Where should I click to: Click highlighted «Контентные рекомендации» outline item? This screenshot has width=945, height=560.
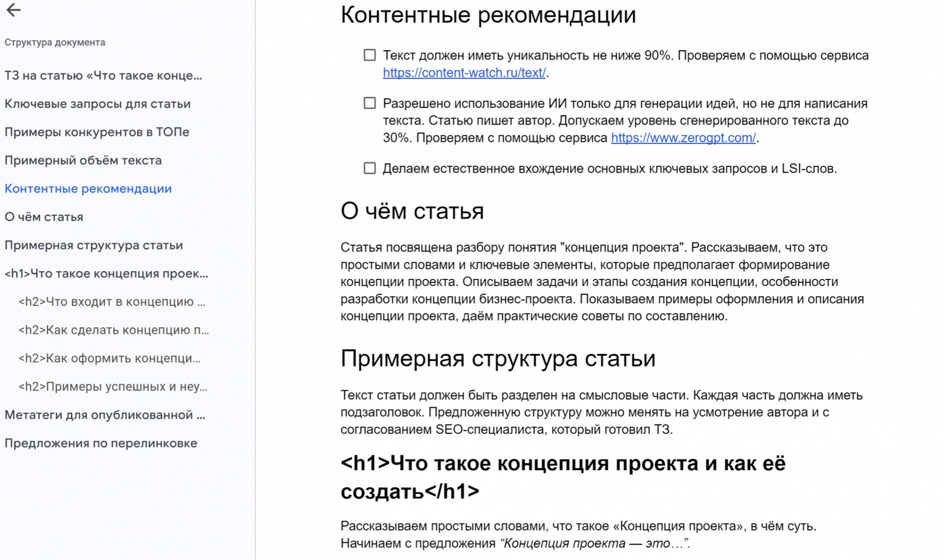88,189
